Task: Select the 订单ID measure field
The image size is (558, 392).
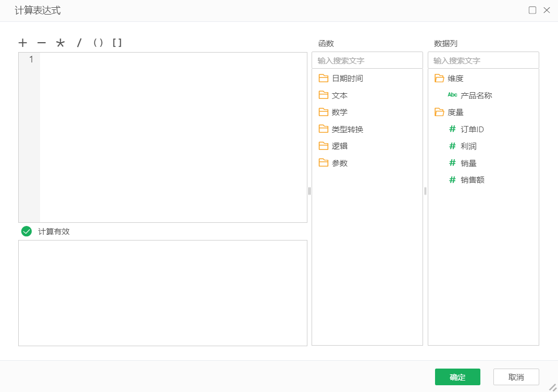Action: click(x=472, y=129)
